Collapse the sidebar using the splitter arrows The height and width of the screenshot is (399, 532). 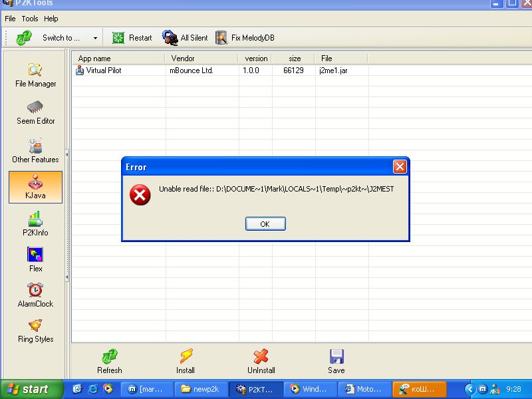pos(67,215)
